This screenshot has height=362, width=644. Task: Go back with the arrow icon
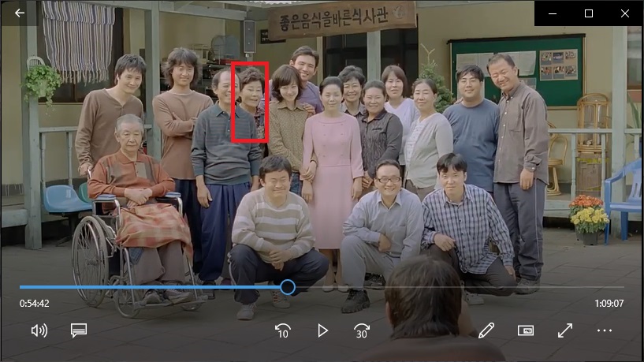tap(19, 13)
